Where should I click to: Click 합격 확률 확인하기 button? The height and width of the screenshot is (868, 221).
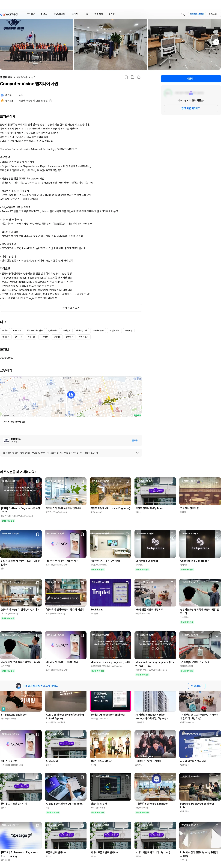tap(191, 109)
